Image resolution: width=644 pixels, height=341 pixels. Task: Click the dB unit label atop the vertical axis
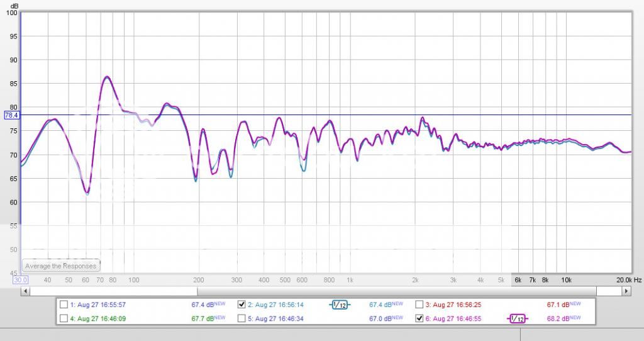tap(14, 6)
